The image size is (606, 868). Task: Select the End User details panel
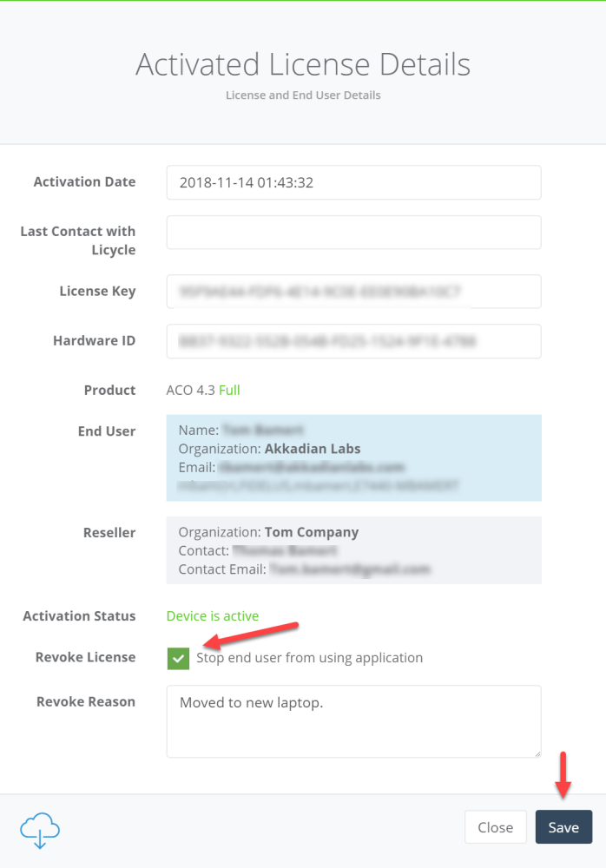pos(353,457)
